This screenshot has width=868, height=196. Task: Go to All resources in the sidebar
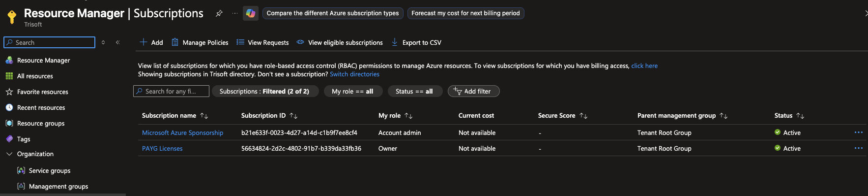tap(35, 76)
